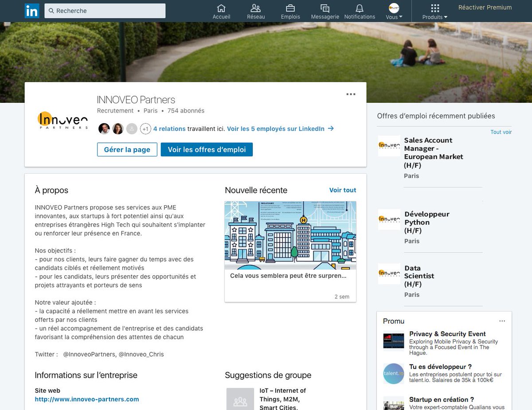532x410 pixels.
Task: Open Privacy & Security Event ad
Action: click(447, 334)
